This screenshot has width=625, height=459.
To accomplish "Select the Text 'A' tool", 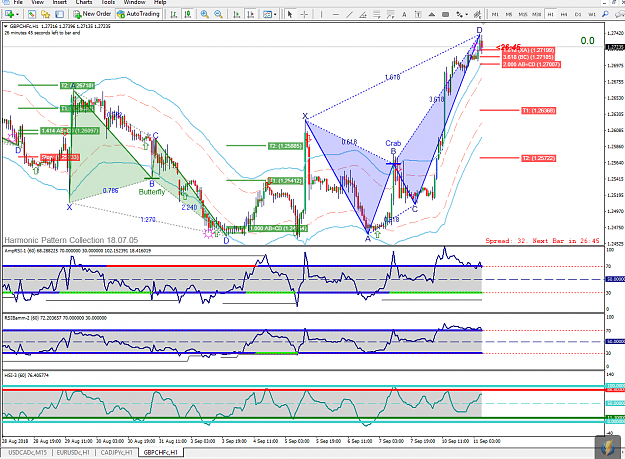I will (404, 14).
